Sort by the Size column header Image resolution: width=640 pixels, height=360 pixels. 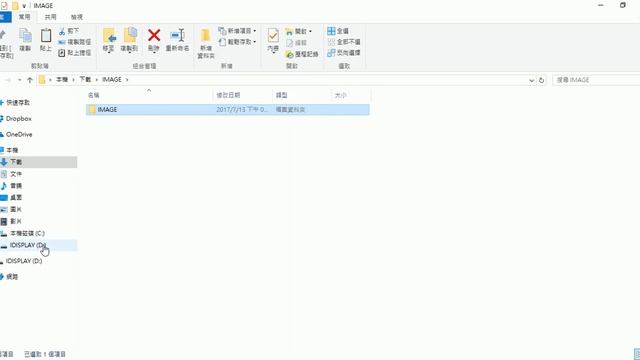coord(351,95)
